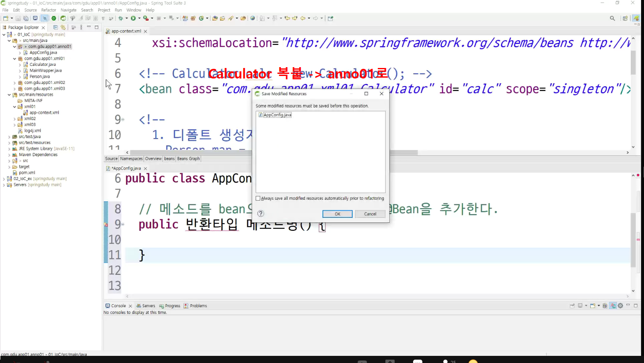This screenshot has width=644, height=363.
Task: Open dropdown arrow next to New file icon
Action: [x=12, y=18]
